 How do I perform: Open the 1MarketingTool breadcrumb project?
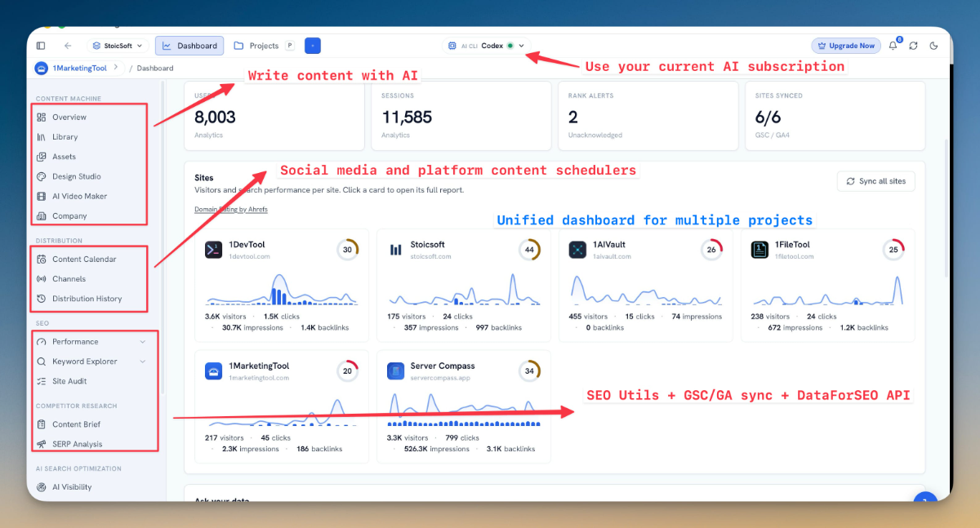point(78,68)
